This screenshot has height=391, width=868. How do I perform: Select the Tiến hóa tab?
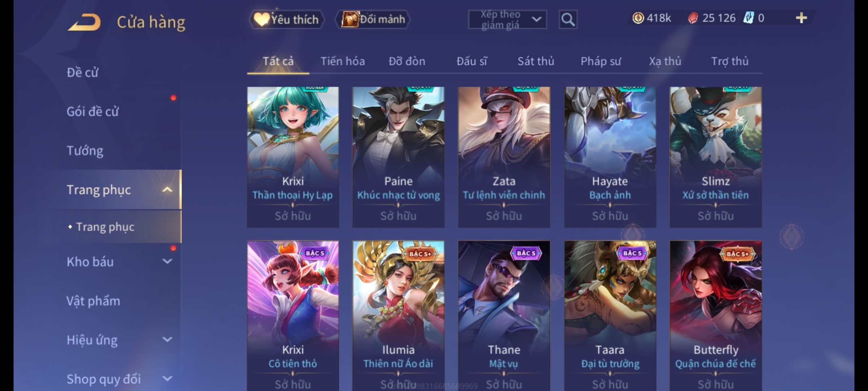click(342, 61)
